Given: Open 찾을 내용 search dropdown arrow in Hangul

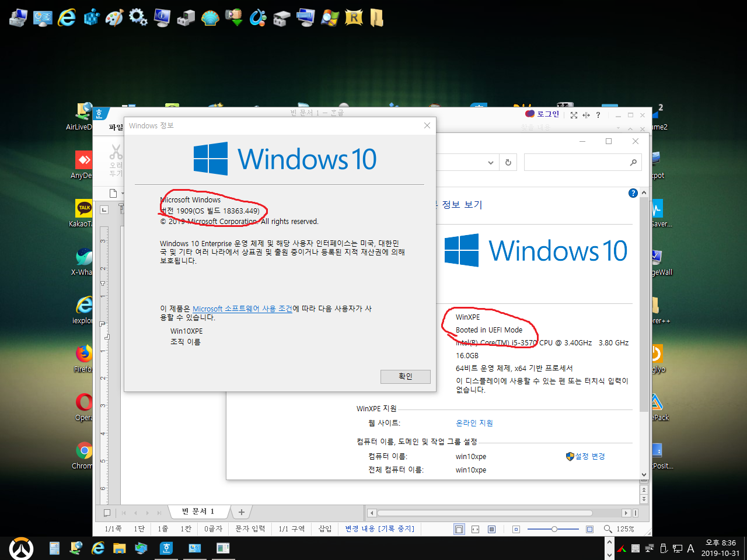Looking at the screenshot, I should 618,128.
